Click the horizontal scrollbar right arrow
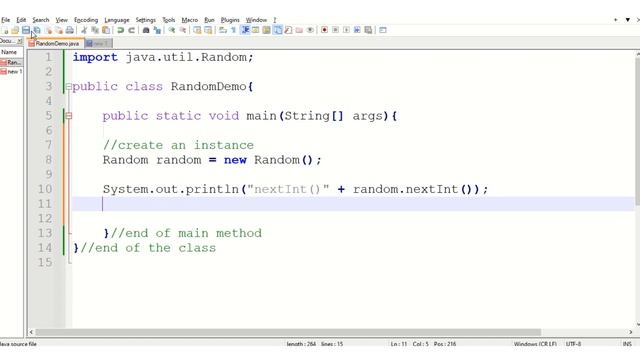Screen dimensions: 640x360 tap(631, 332)
